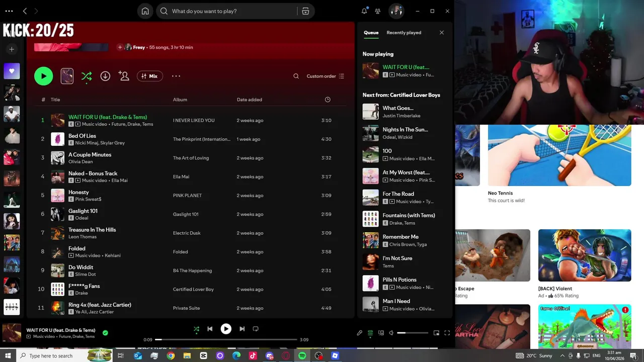Open Liked Songs purple heart in sidebar
This screenshot has height=362, width=644.
(x=12, y=71)
